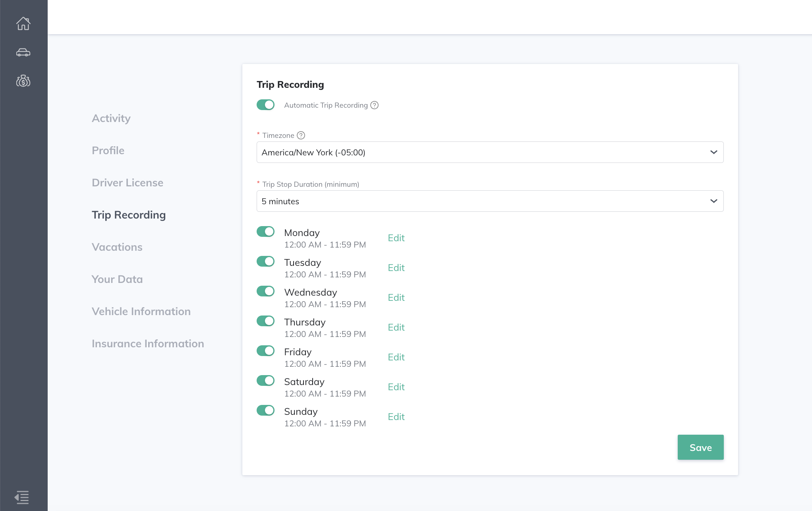This screenshot has height=511, width=812.
Task: Toggle Thursday recording switch
Action: (265, 321)
